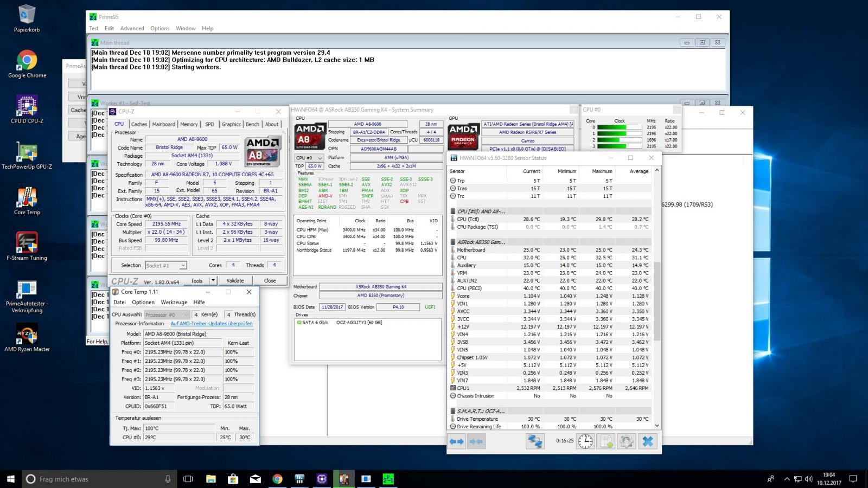
Task: Click the HWiNFO sensor list vertical scrollbar
Action: (x=657, y=301)
